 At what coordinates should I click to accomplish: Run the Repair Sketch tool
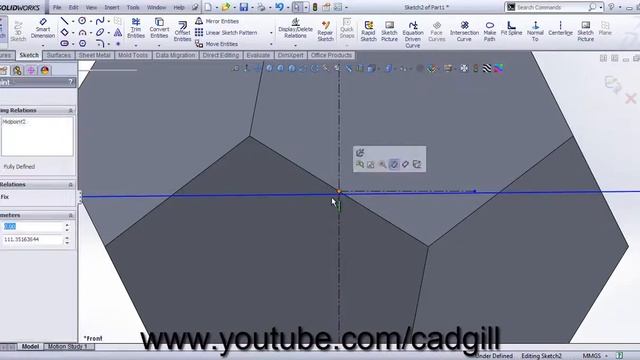tap(325, 31)
